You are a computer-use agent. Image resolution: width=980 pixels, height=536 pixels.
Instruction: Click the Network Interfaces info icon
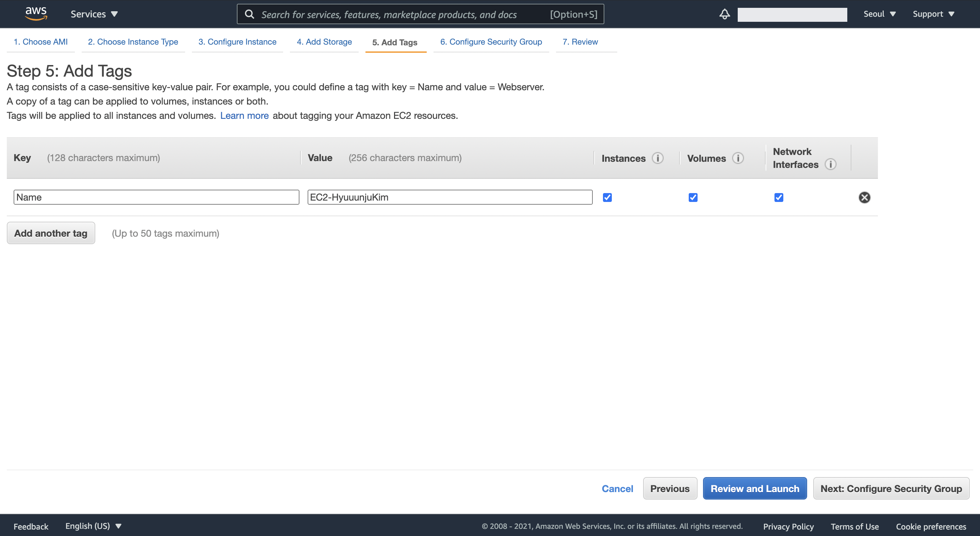coord(830,164)
